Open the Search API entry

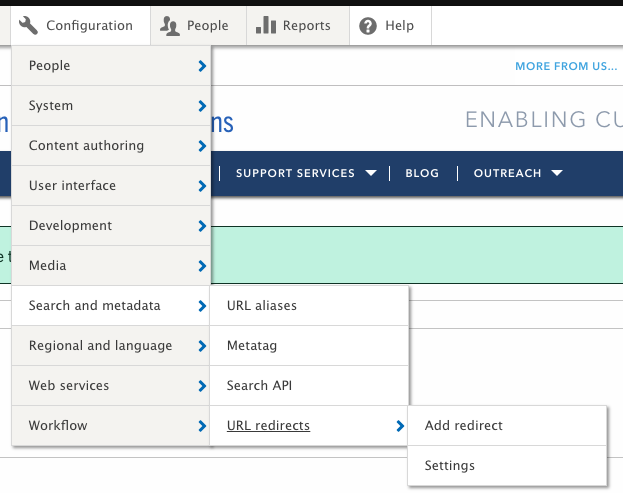coord(259,385)
